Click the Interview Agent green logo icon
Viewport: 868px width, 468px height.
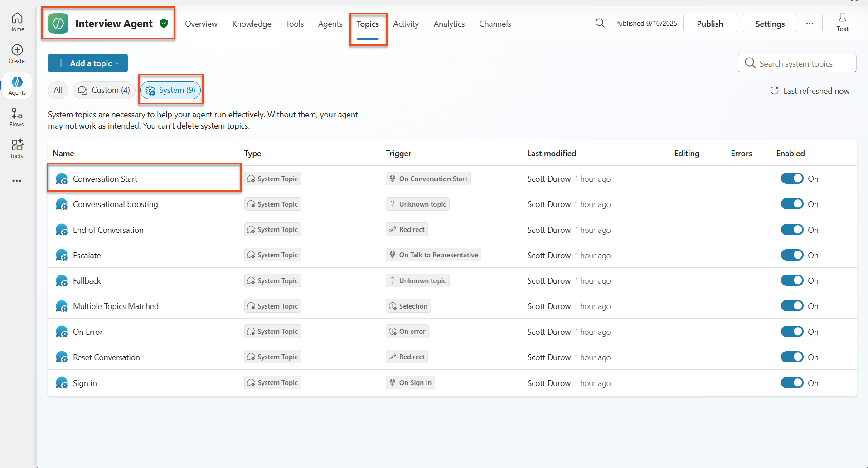(x=58, y=24)
